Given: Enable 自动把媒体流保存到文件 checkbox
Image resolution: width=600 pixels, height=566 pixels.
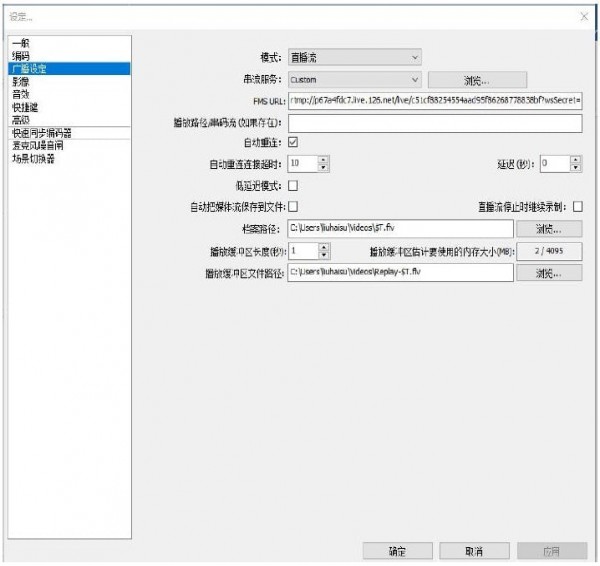Looking at the screenshot, I should point(293,207).
